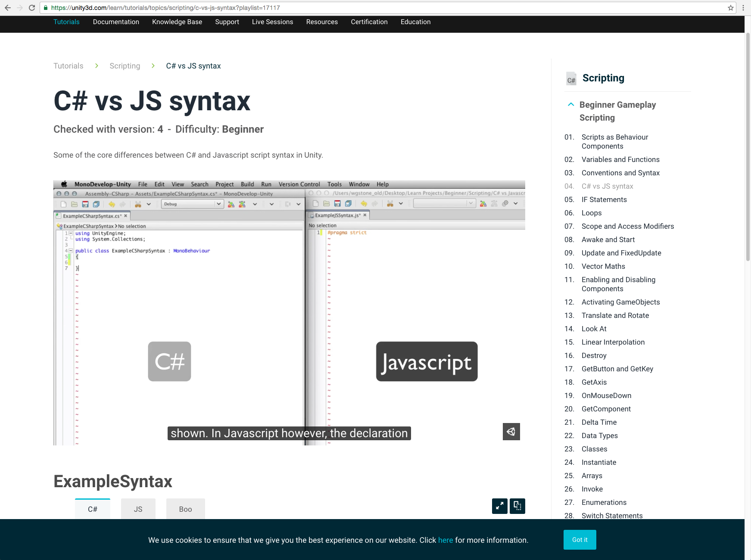Open lesson Enabling and Disabling Components
This screenshot has height=560, width=751.
pyautogui.click(x=619, y=284)
